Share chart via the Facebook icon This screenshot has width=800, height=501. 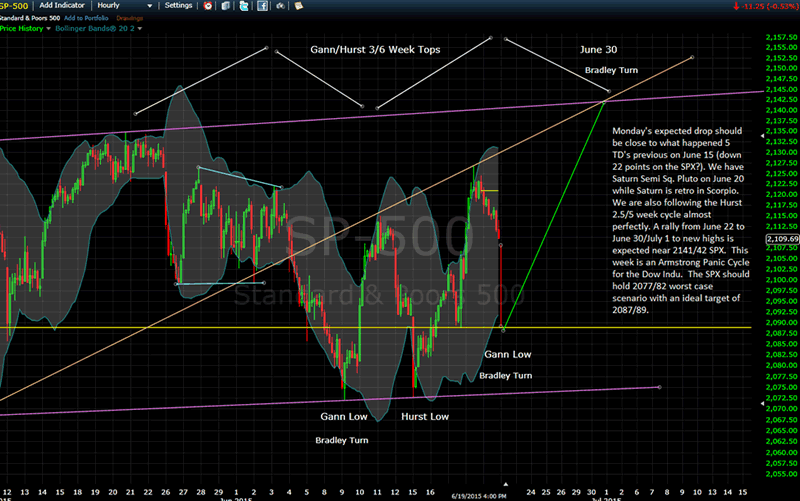262,6
